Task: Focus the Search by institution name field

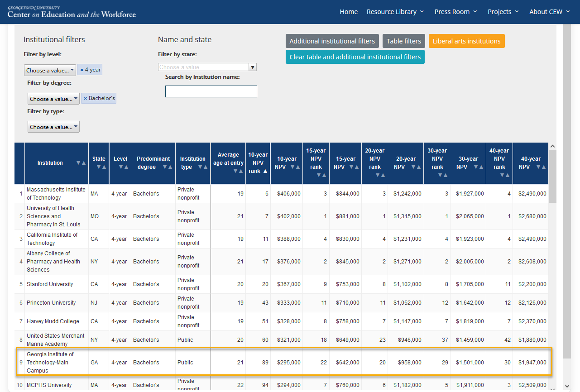Action: [211, 91]
